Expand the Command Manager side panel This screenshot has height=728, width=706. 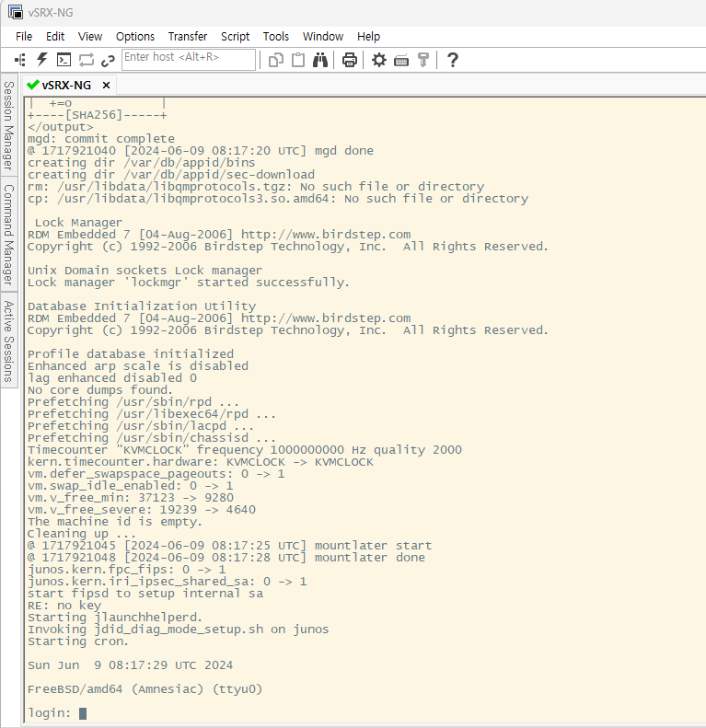point(9,235)
